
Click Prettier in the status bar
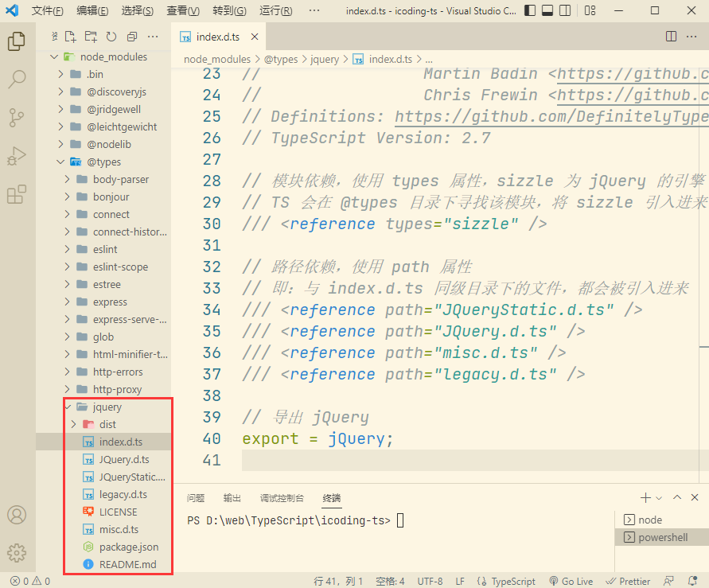coord(628,581)
